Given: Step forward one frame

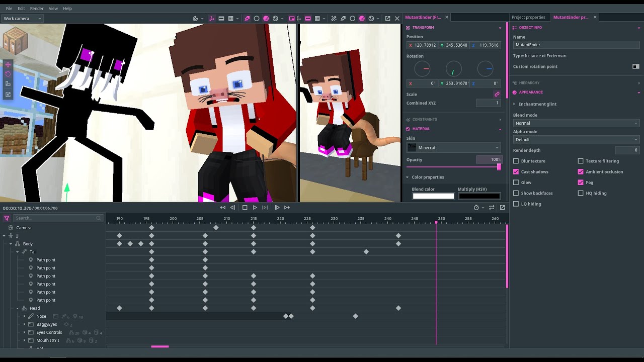Looking at the screenshot, I should point(277,208).
